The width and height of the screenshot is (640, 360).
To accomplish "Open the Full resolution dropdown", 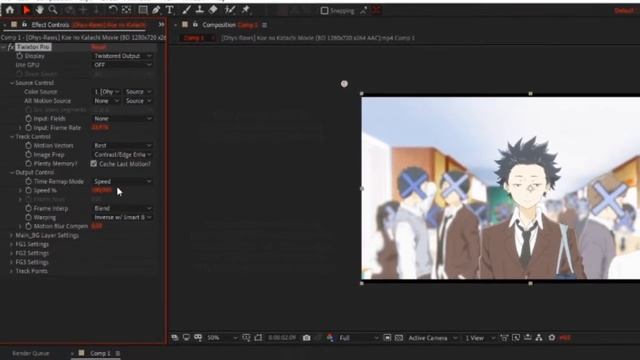I will tap(359, 338).
